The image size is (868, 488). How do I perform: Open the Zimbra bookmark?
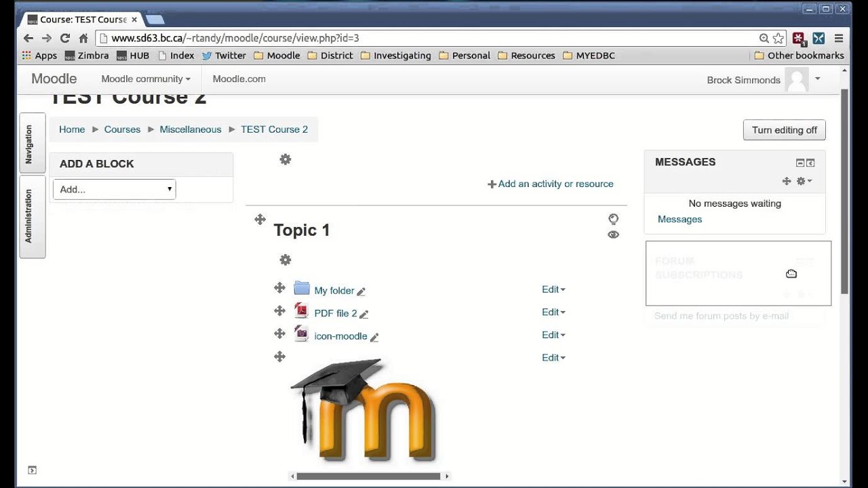pyautogui.click(x=86, y=56)
